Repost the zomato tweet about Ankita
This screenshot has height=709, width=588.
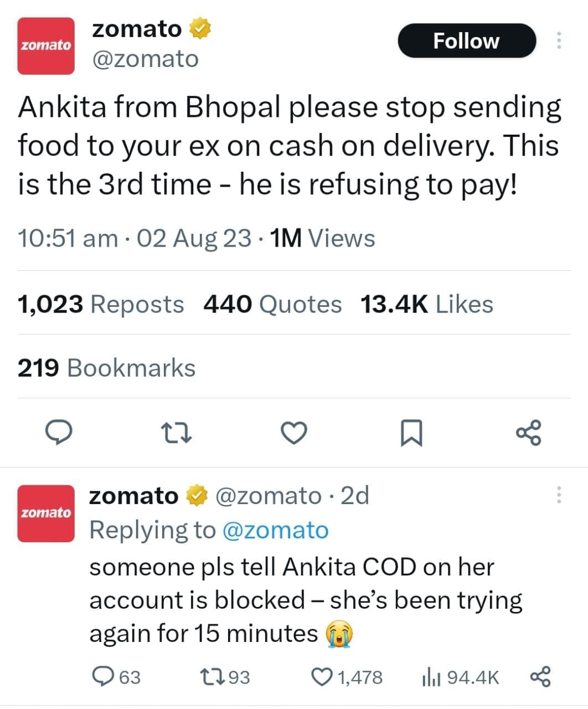click(177, 434)
